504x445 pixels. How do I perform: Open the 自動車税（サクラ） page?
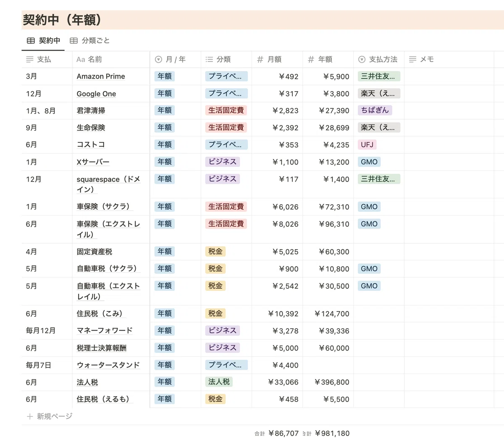(108, 269)
